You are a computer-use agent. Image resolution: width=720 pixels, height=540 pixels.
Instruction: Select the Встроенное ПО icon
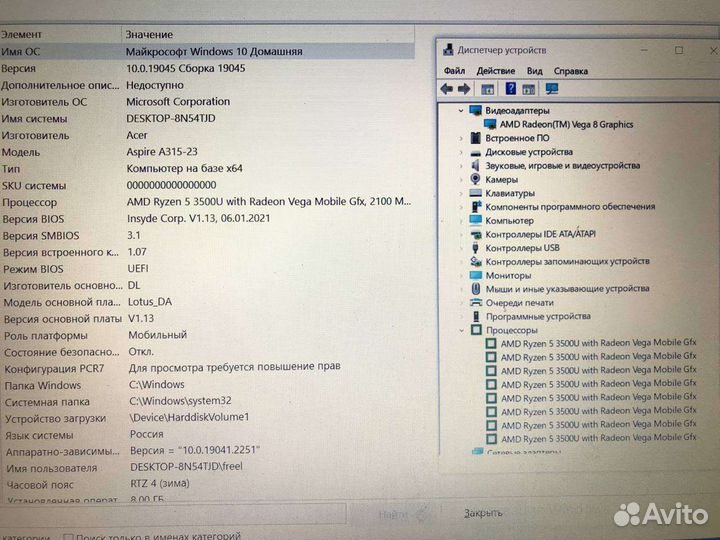(x=475, y=138)
